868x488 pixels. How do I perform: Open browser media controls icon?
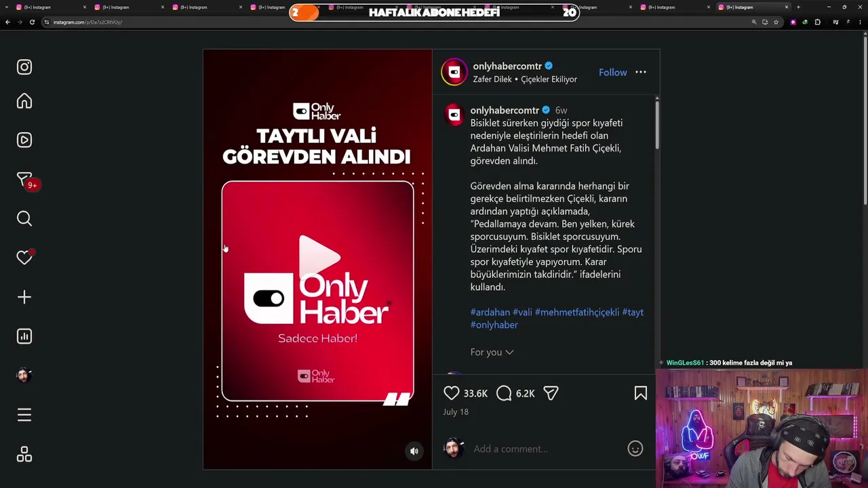pos(835,22)
